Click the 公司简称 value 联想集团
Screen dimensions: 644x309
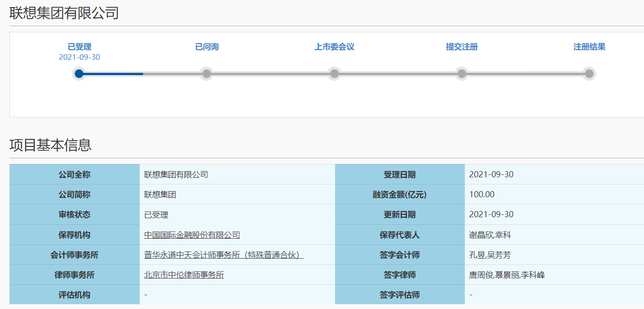(160, 194)
